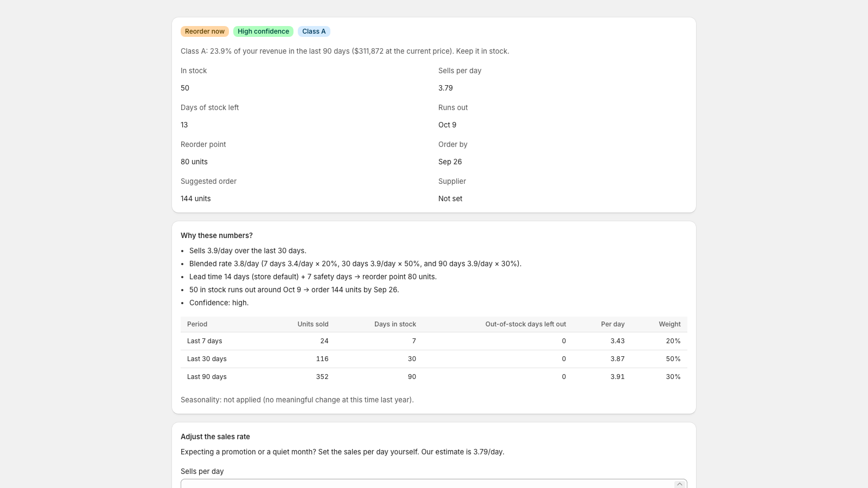Select the In stock value 50
This screenshot has width=868, height=488.
[185, 88]
